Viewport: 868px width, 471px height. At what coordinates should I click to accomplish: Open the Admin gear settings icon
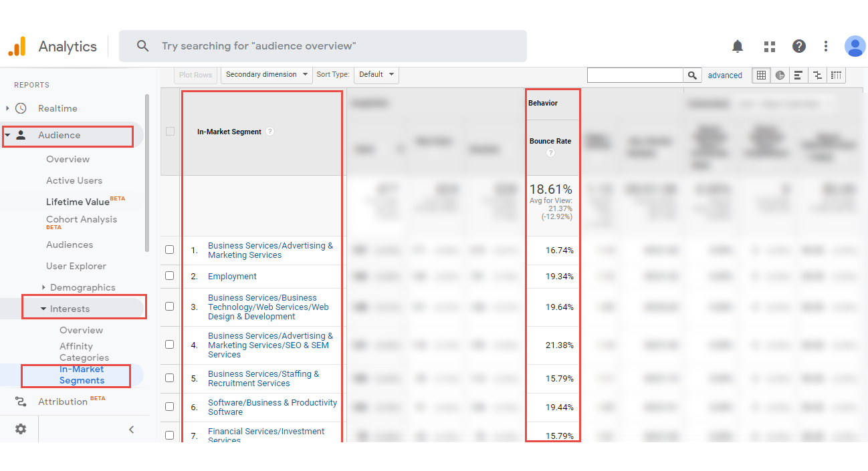point(21,429)
